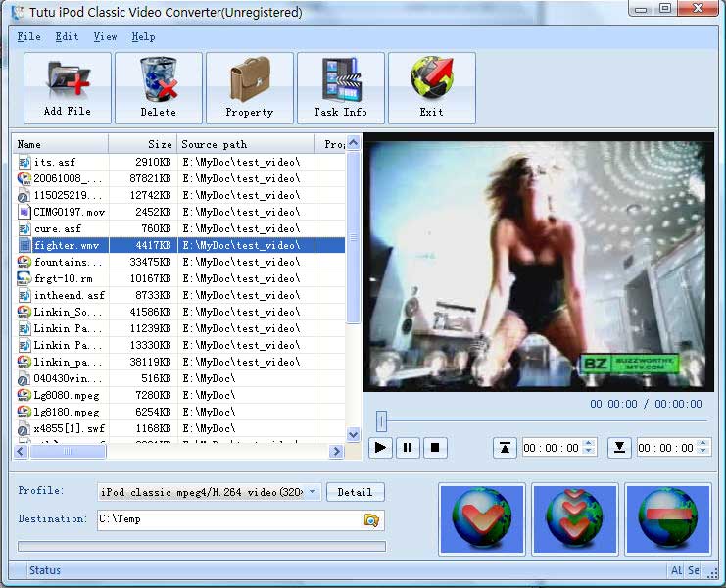Image resolution: width=726 pixels, height=588 pixels.
Task: Click file icon of cure.asf
Action: point(24,228)
